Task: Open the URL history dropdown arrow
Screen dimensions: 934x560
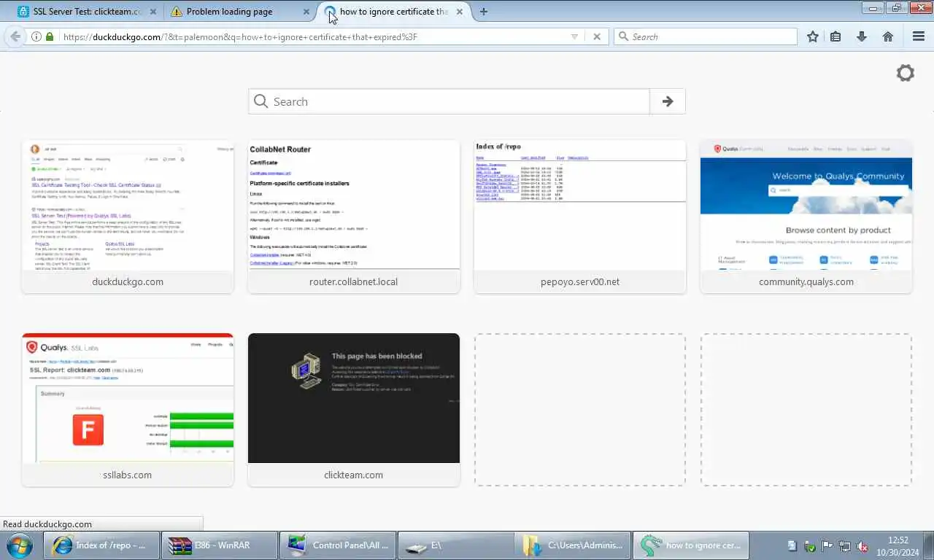Action: tap(574, 36)
